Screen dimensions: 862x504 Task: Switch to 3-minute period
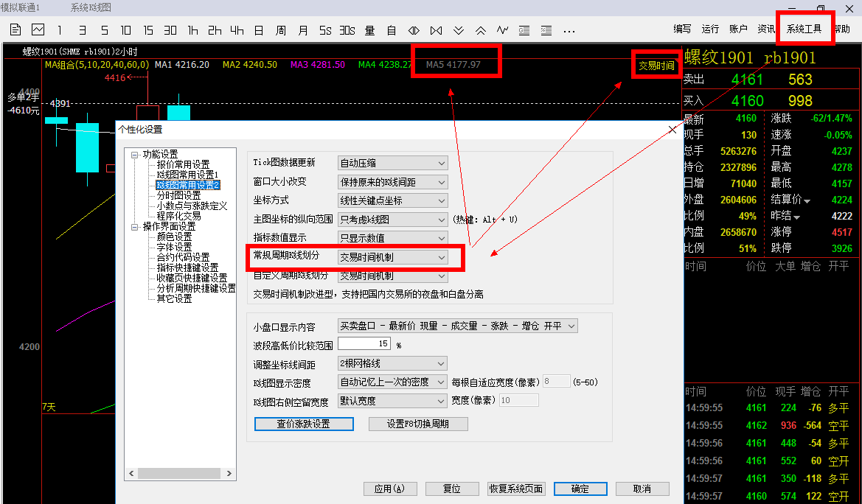(x=83, y=30)
